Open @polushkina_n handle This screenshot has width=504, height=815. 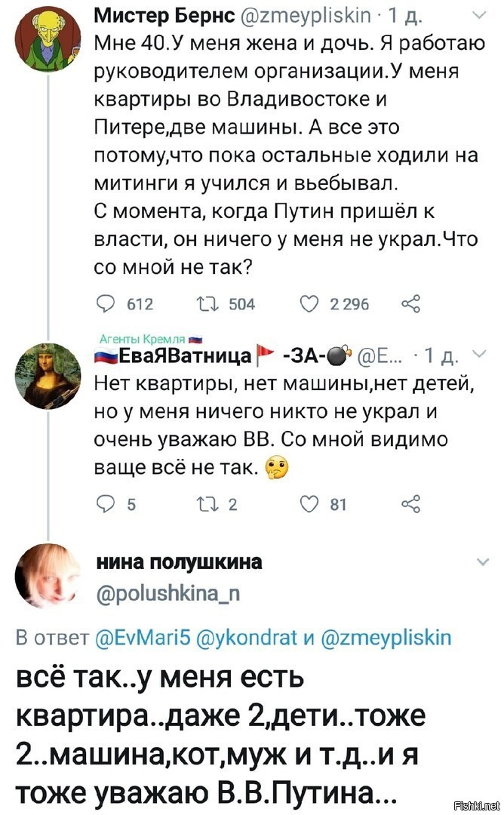[167, 593]
